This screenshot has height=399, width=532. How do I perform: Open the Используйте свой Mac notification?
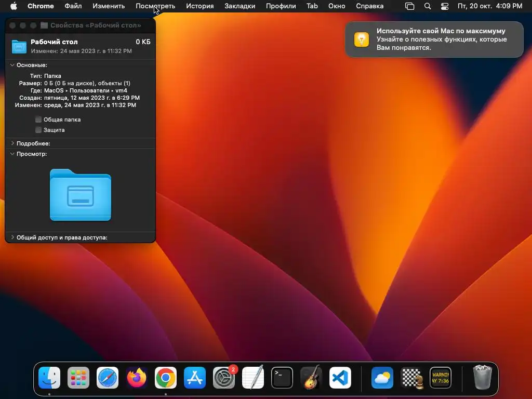point(434,39)
